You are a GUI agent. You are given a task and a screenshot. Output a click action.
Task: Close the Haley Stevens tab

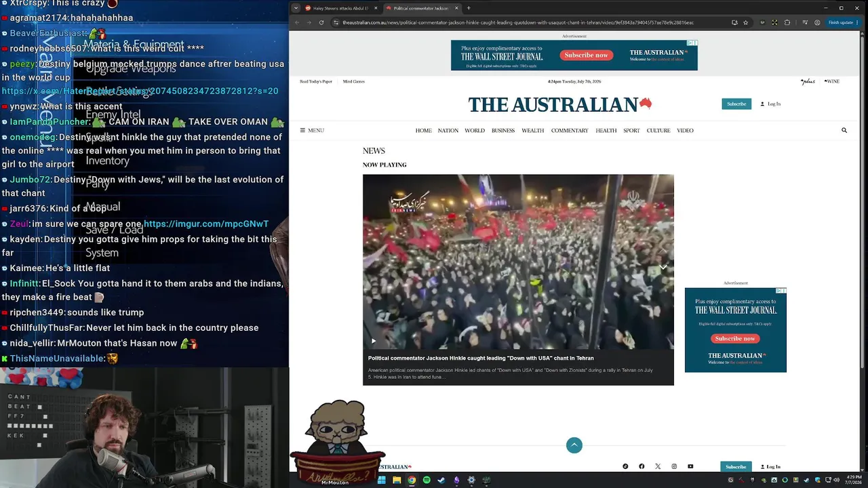pos(376,8)
